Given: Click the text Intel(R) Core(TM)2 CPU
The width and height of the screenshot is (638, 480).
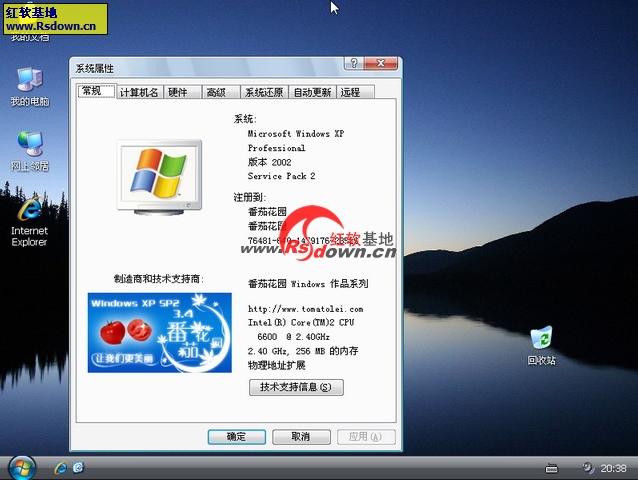Looking at the screenshot, I should tap(301, 323).
